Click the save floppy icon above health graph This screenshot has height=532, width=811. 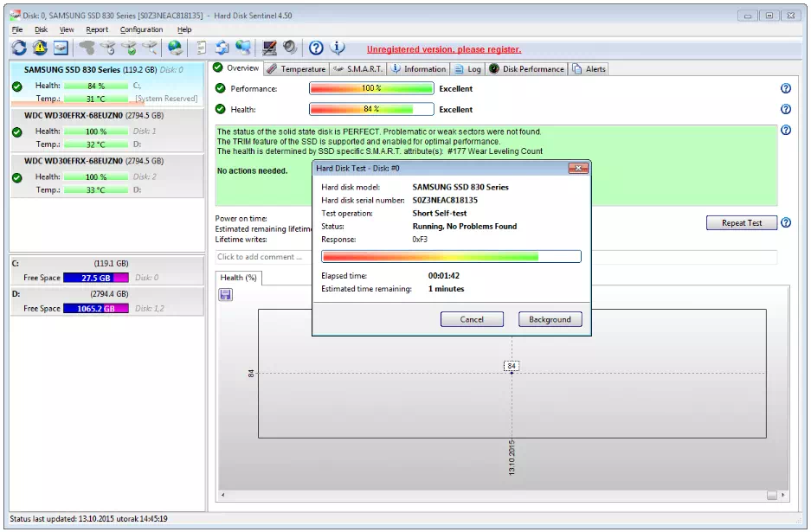coord(226,295)
